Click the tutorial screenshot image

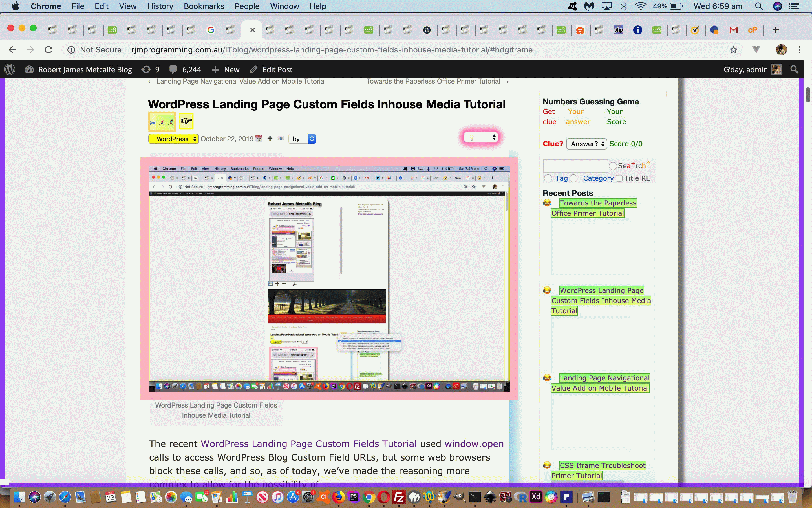point(329,279)
